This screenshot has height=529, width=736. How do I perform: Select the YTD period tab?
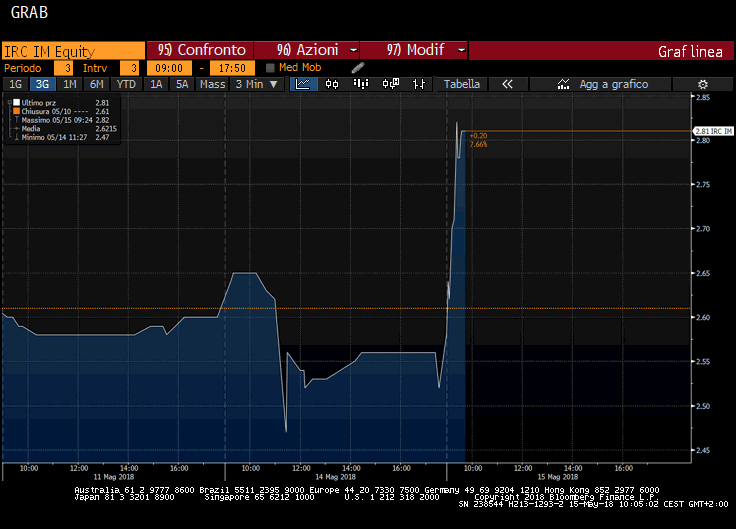point(126,84)
